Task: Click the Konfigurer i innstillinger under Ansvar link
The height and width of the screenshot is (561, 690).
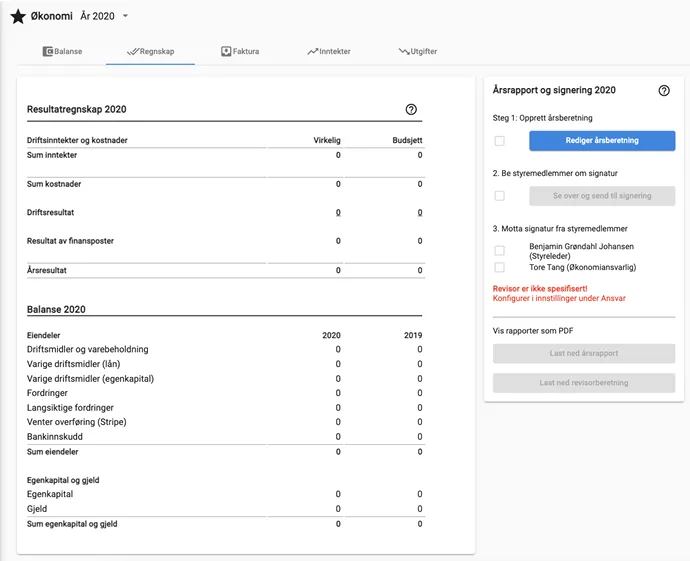Action: pos(559,298)
